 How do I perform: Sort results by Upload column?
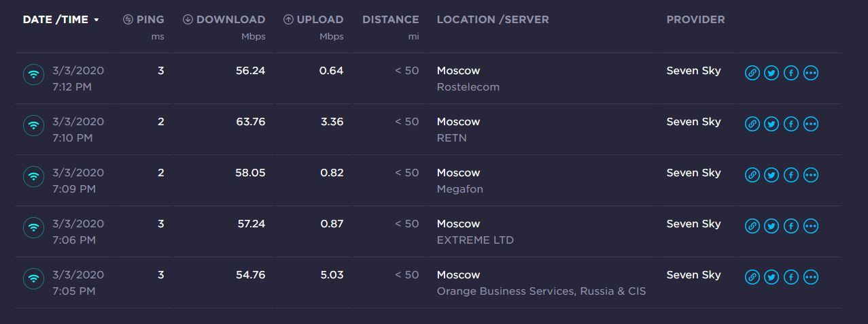click(x=313, y=20)
